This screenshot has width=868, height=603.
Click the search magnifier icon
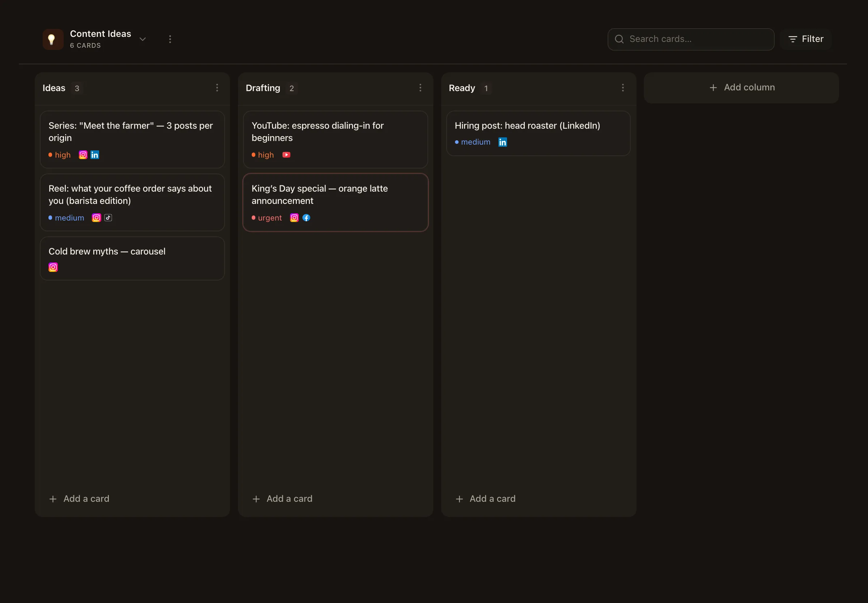[x=619, y=39]
